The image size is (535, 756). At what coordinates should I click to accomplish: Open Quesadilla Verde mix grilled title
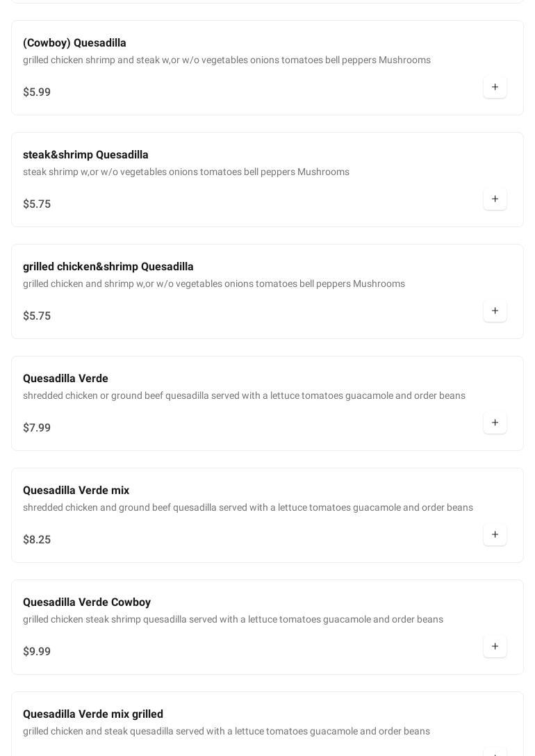[x=93, y=714]
